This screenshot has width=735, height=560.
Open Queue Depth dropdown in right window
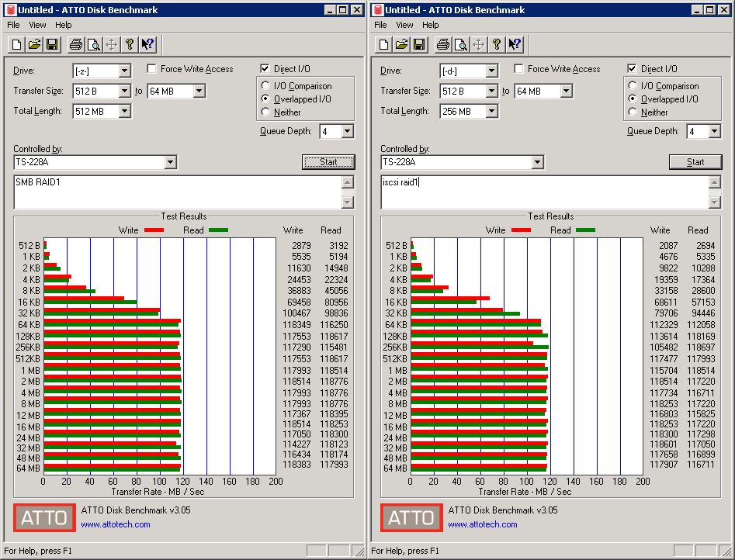click(x=714, y=131)
